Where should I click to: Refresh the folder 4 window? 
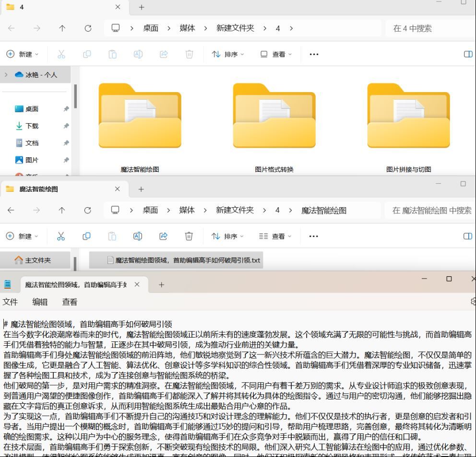(88, 28)
